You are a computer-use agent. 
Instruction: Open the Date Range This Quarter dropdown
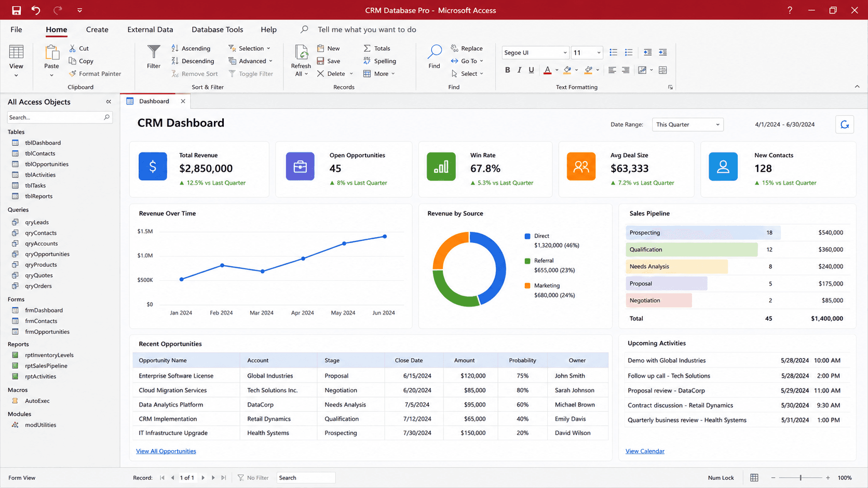(x=687, y=125)
